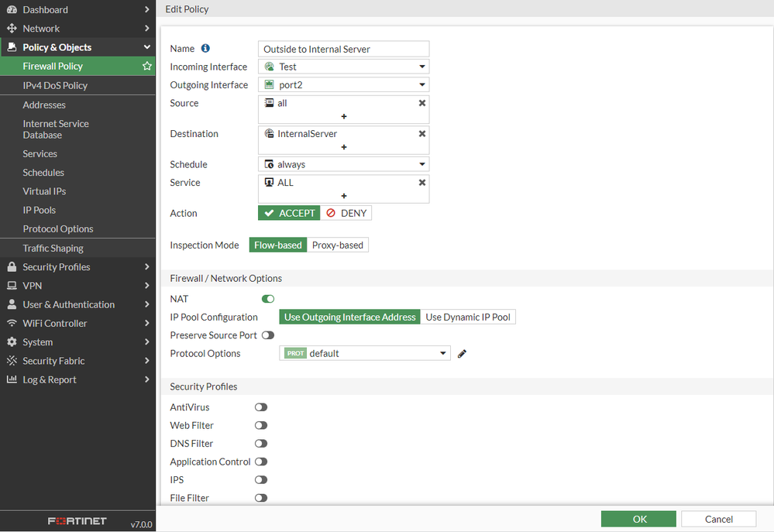Screen dimensions: 774x532
Task: Turn on DNS Filter toggle
Action: pos(260,443)
